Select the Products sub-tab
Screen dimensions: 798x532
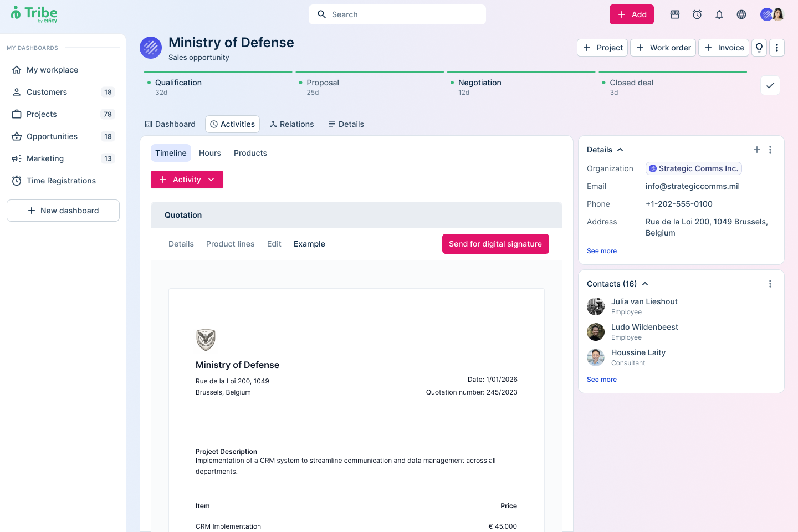click(x=250, y=153)
